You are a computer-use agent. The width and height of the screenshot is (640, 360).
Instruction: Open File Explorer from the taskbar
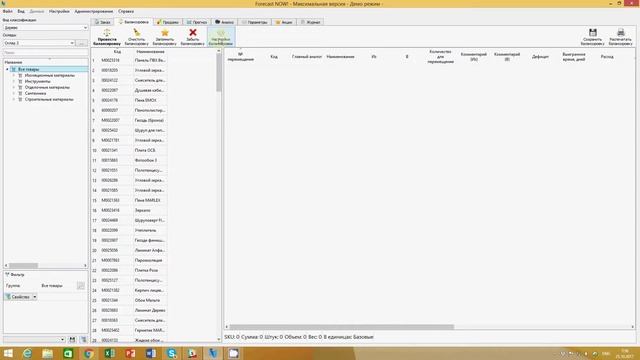tap(47, 353)
